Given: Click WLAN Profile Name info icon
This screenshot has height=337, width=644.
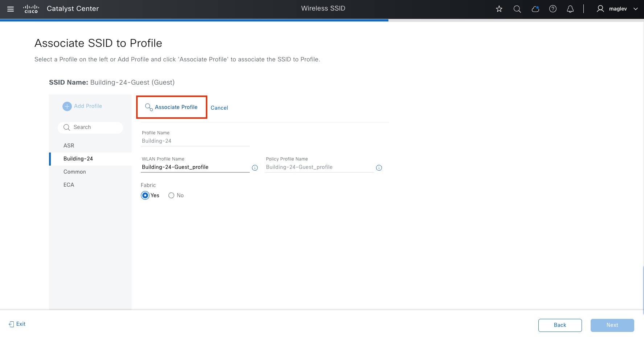Looking at the screenshot, I should tap(255, 168).
